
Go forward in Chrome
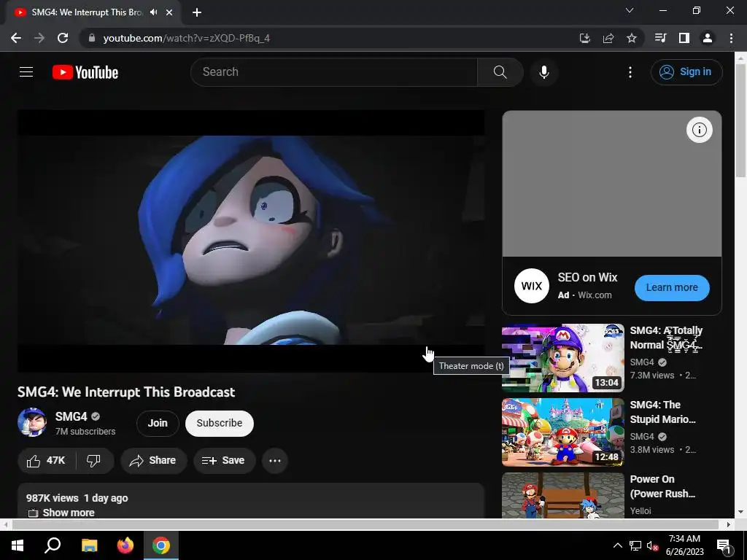coord(39,38)
